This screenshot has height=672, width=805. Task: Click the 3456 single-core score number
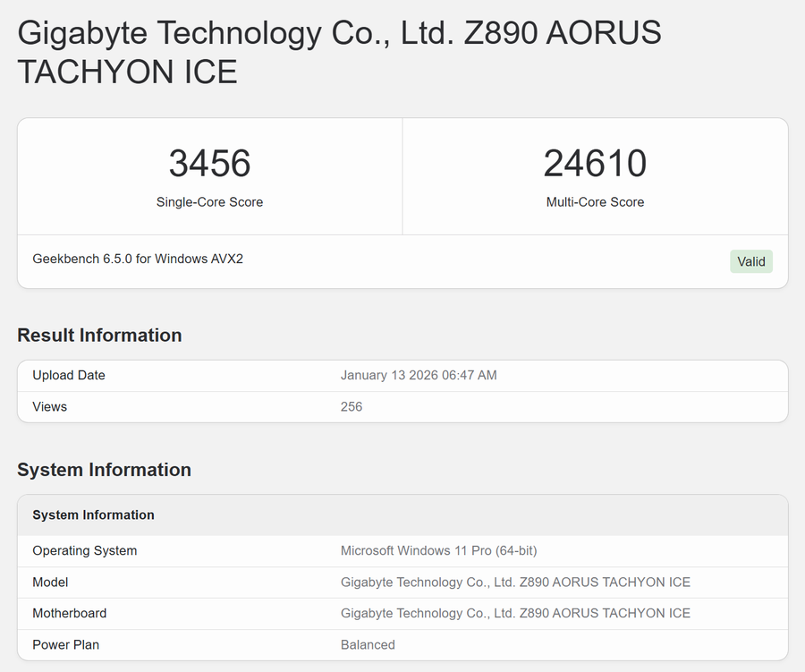coord(209,164)
